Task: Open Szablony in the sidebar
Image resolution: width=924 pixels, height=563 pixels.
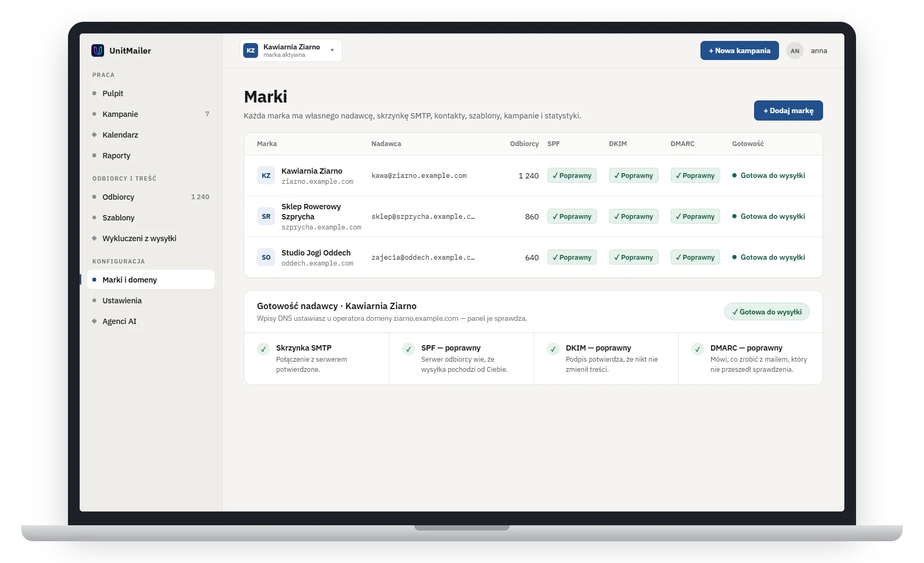Action: click(x=151, y=218)
